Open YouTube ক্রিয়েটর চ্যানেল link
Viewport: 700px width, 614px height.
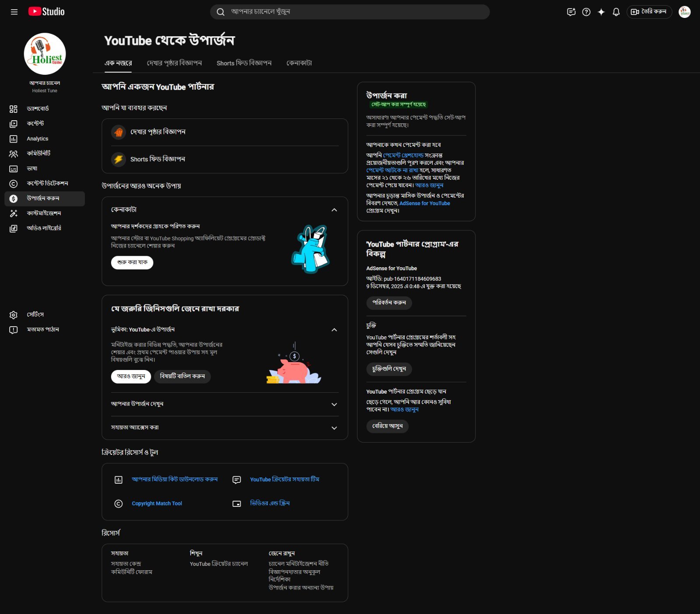click(x=218, y=564)
